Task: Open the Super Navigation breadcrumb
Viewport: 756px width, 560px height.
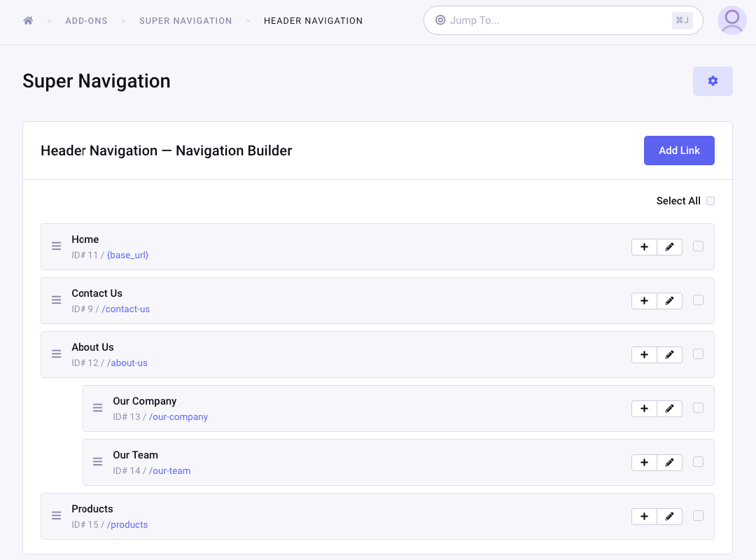Action: [x=185, y=21]
